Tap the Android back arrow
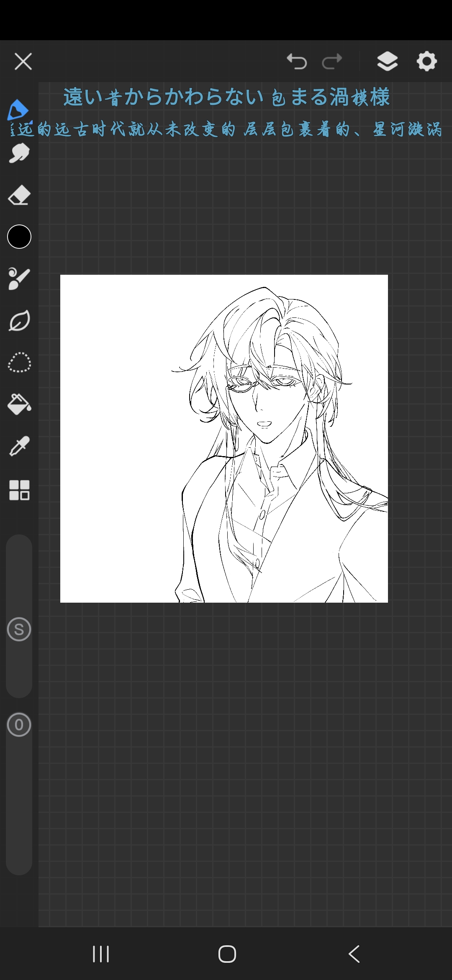 pos(354,954)
